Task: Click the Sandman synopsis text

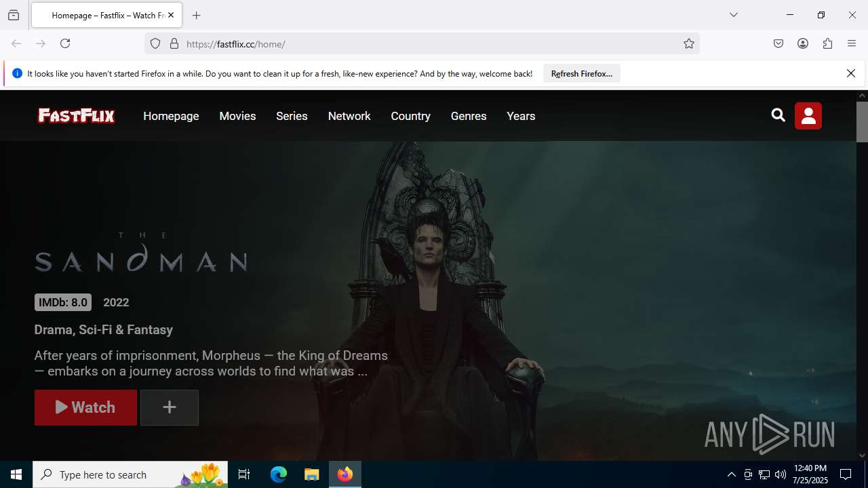Action: point(211,363)
